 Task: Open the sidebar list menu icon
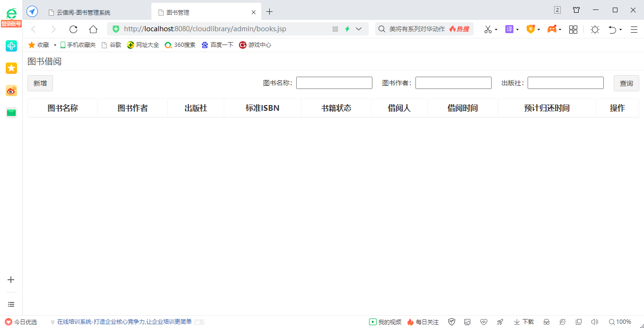tap(11, 304)
